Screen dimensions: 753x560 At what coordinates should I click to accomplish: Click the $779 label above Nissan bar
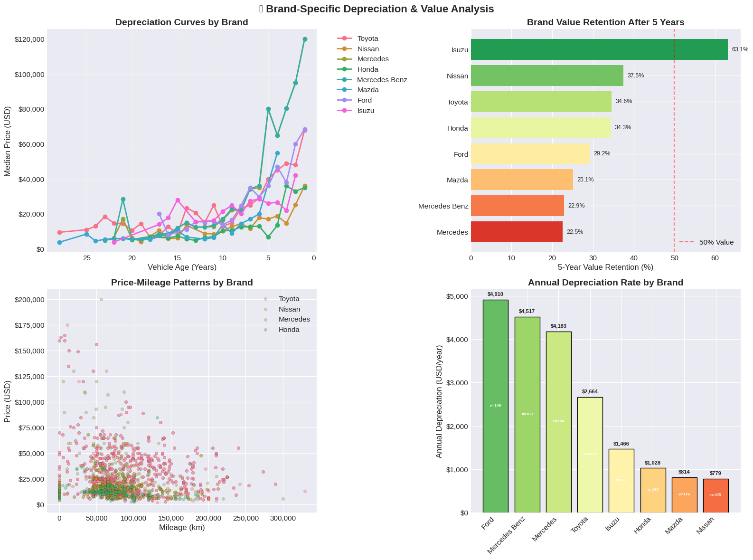[x=716, y=474]
